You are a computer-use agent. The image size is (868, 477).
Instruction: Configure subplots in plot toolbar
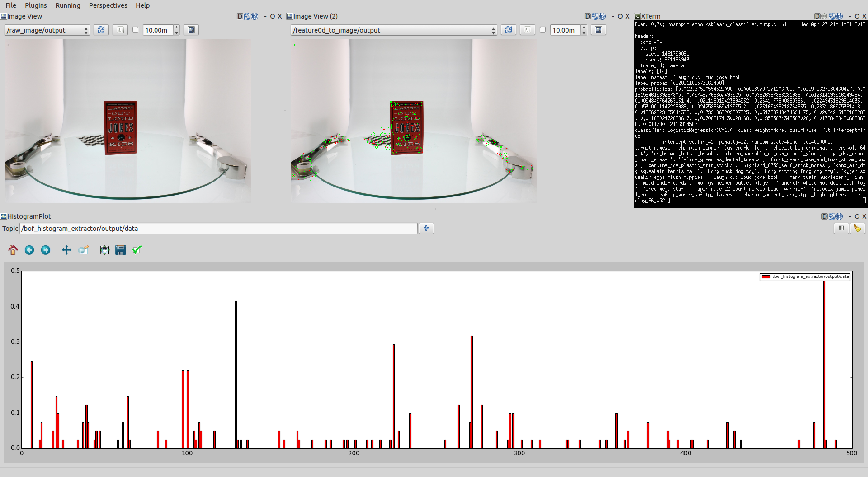coord(104,250)
